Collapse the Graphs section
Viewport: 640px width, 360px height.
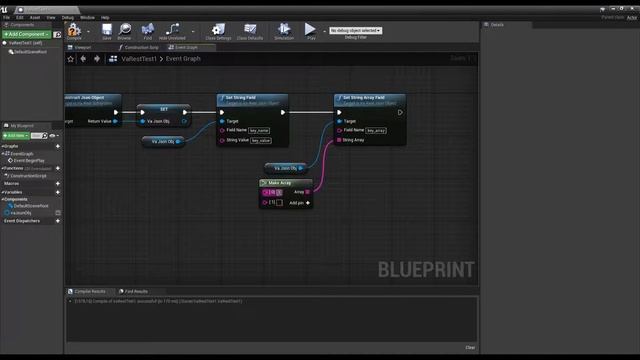pos(2,146)
